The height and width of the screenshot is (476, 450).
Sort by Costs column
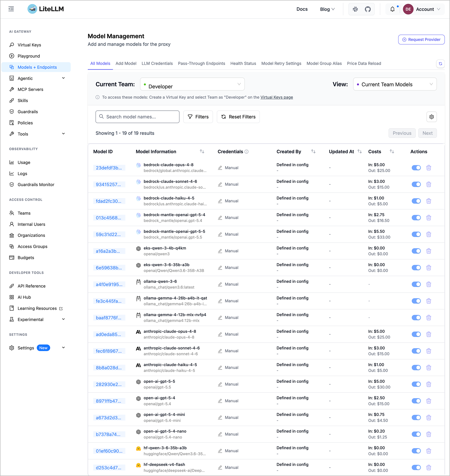(x=392, y=151)
